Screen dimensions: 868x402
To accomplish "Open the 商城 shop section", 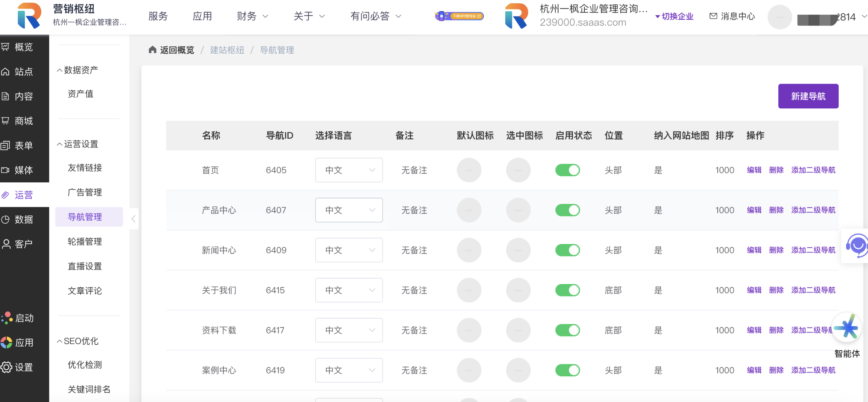I will pos(23,121).
